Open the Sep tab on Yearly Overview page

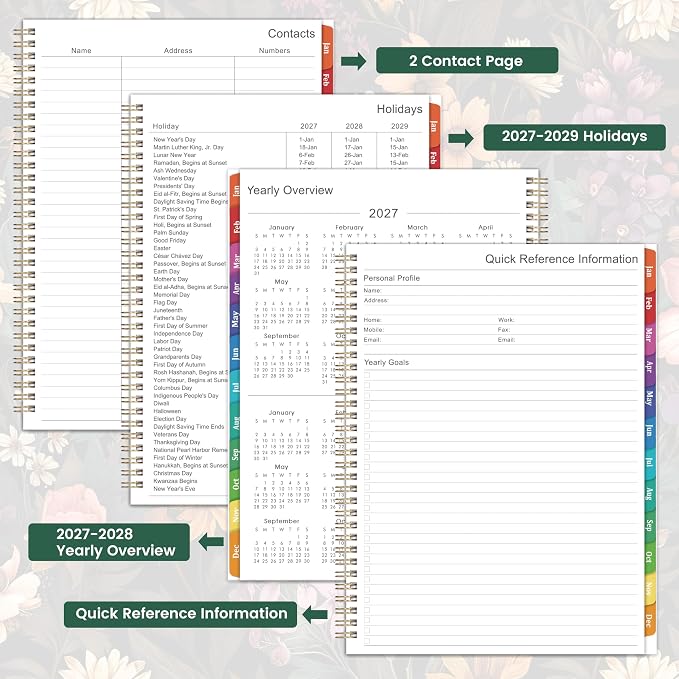click(x=235, y=453)
